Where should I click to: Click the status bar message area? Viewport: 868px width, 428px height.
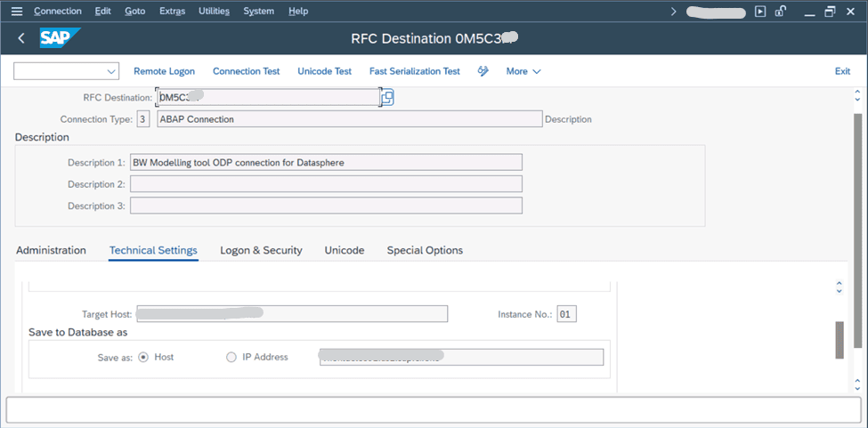point(434,409)
